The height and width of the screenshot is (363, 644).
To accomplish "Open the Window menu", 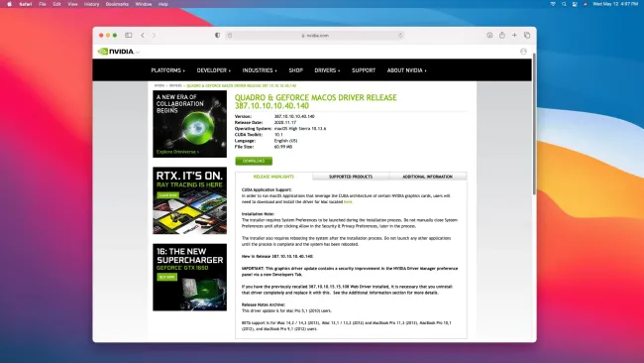I will click(x=144, y=4).
